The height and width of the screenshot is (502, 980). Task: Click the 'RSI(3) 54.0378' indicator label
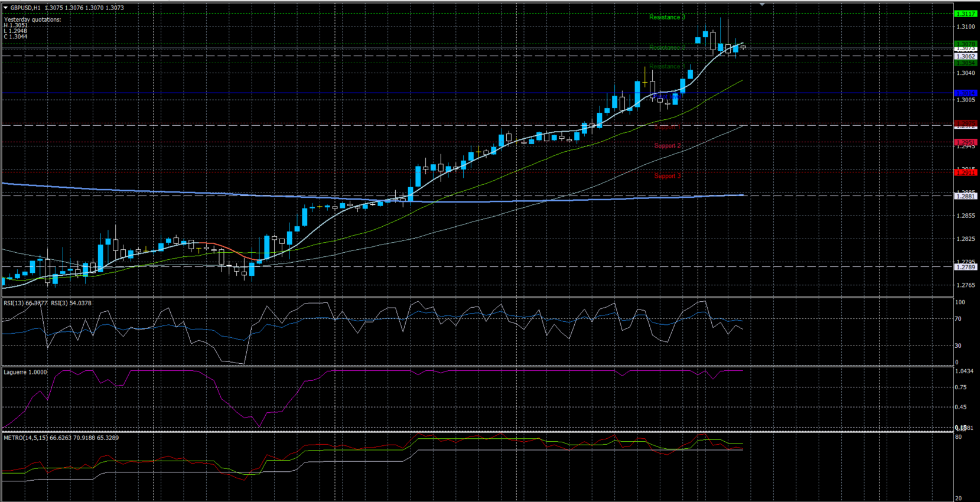pyautogui.click(x=71, y=303)
